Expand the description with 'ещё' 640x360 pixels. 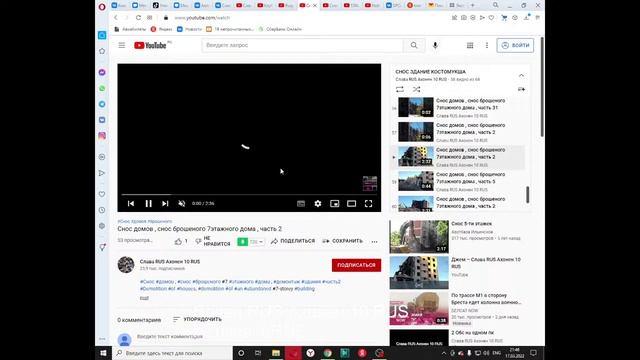pos(144,298)
